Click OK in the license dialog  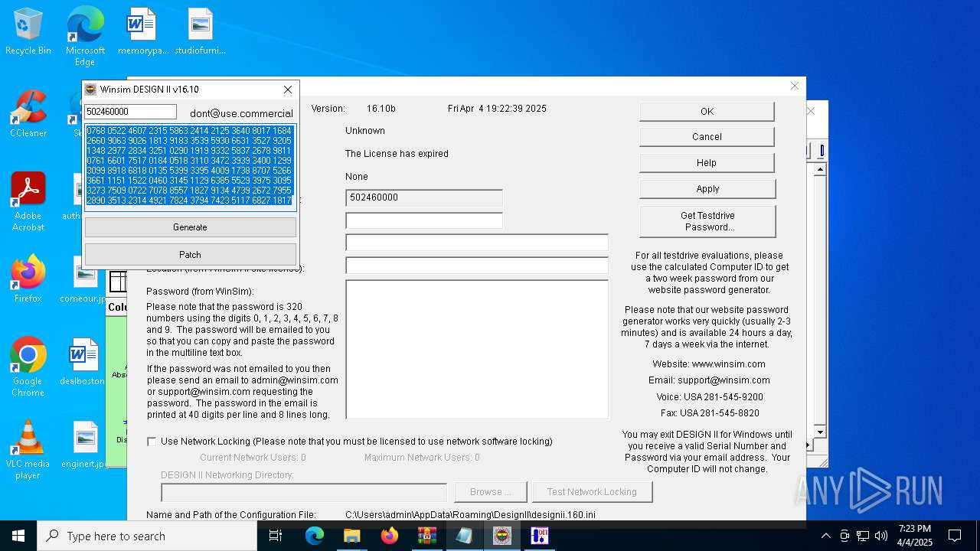pyautogui.click(x=707, y=112)
